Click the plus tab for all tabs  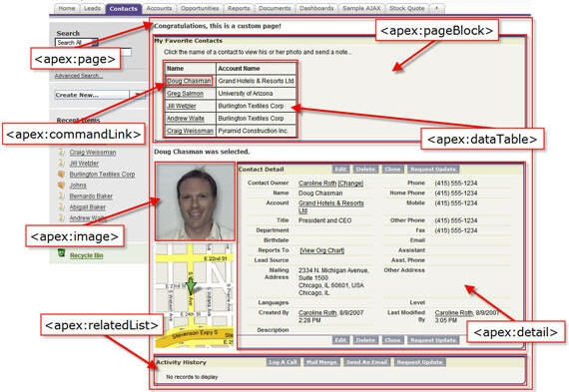(437, 8)
